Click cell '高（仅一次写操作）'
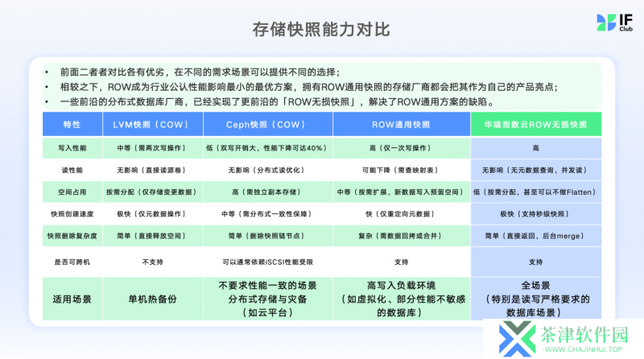644x359 pixels. (401, 148)
